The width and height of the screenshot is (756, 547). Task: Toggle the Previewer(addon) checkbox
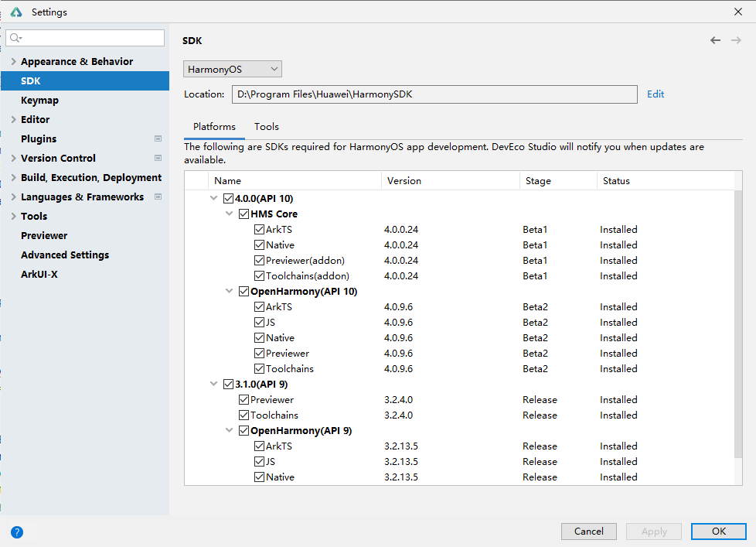point(260,261)
